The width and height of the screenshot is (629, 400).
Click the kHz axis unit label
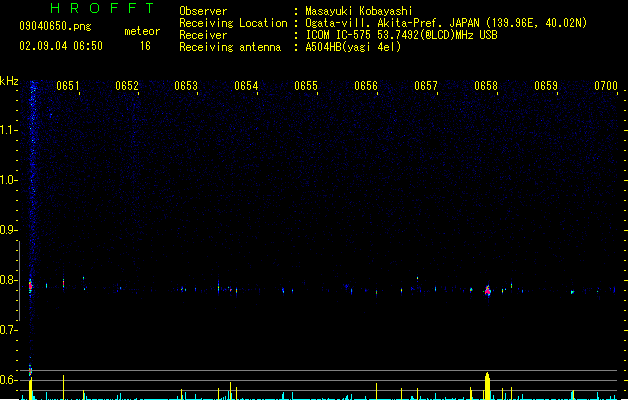[x=9, y=81]
